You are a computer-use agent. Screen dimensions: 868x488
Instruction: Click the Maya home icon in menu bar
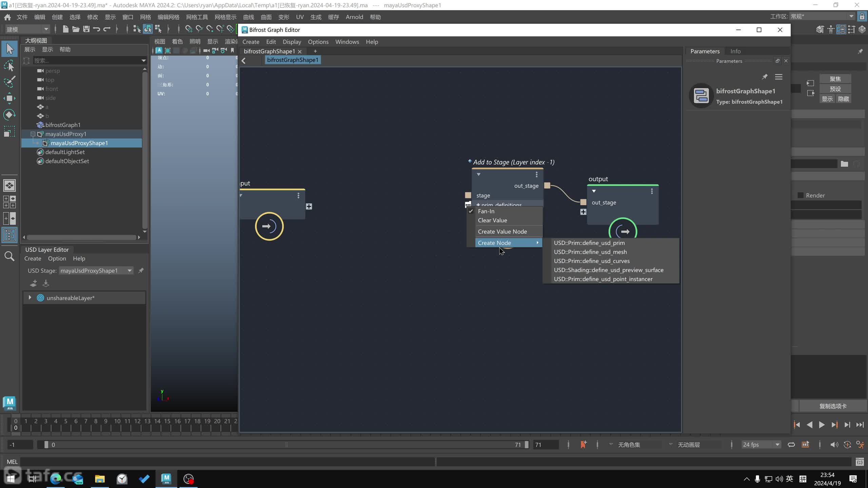click(7, 17)
